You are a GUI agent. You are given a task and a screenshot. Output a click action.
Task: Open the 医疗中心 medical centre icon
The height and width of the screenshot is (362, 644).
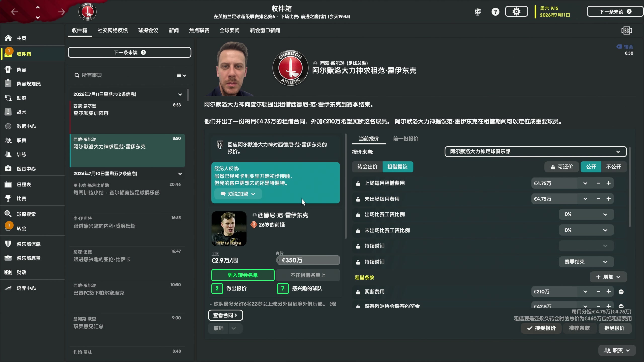click(8, 169)
